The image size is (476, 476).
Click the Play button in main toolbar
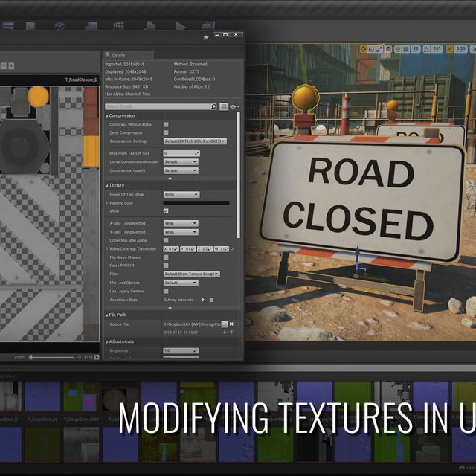click(x=180, y=26)
